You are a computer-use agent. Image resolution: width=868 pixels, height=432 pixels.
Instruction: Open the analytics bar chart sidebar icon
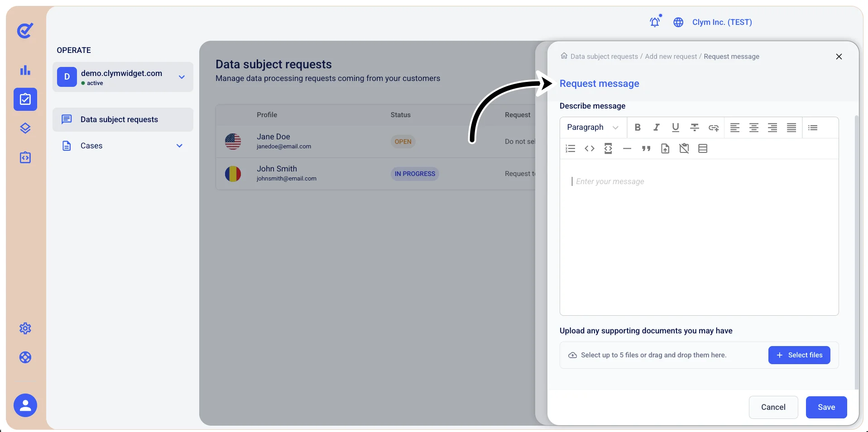[25, 70]
